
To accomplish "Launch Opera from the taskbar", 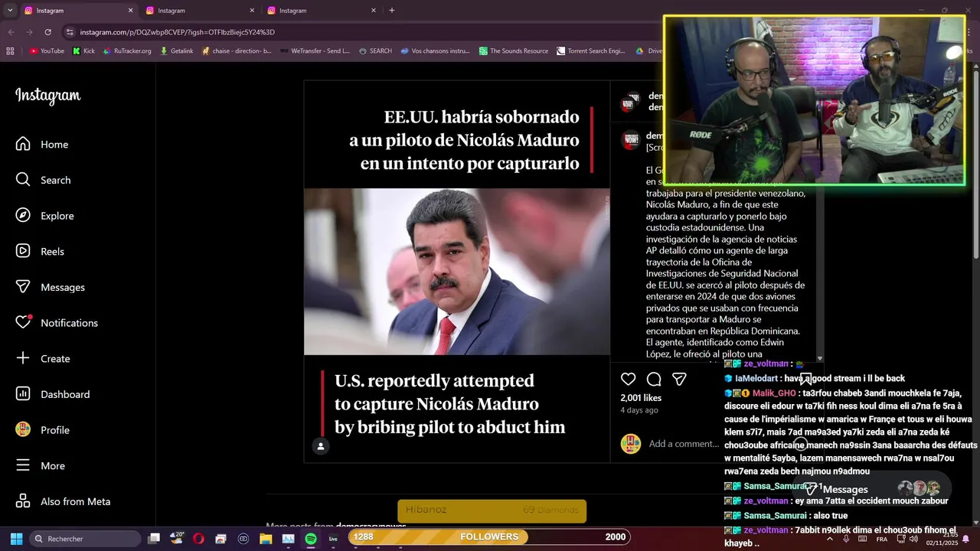I will pos(198,539).
